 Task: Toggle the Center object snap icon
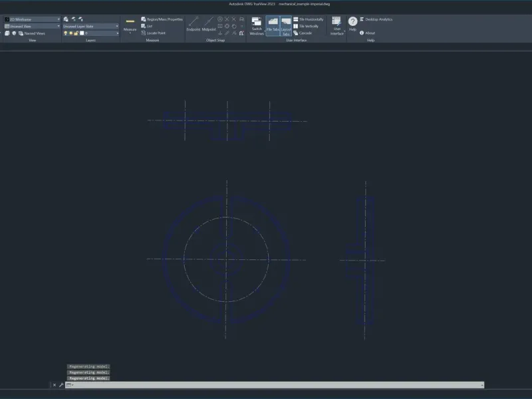220,19
